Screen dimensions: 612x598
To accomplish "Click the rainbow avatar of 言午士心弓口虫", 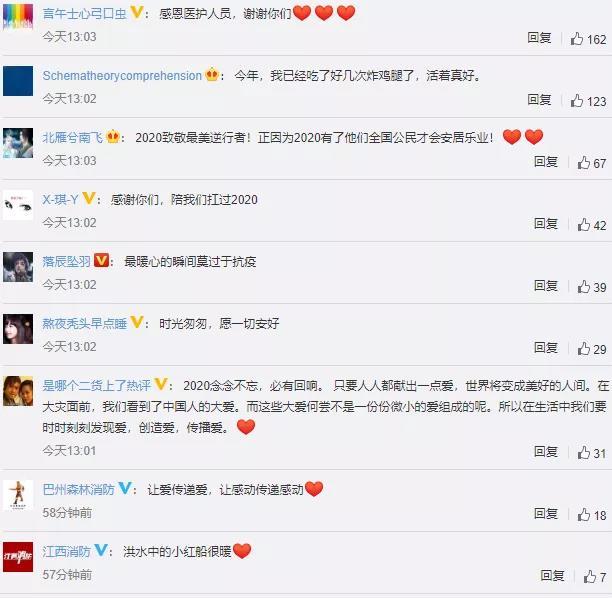I will tap(18, 16).
